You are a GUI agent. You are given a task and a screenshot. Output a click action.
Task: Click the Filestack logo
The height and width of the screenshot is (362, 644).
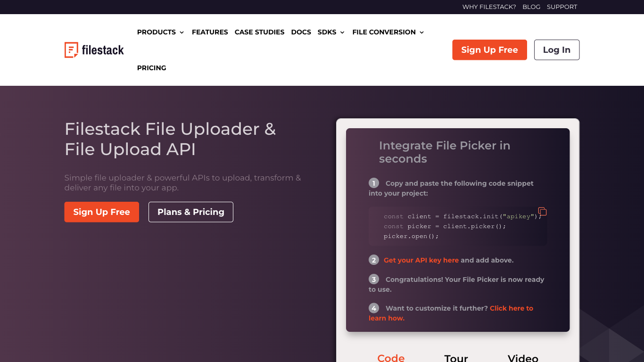tap(94, 50)
